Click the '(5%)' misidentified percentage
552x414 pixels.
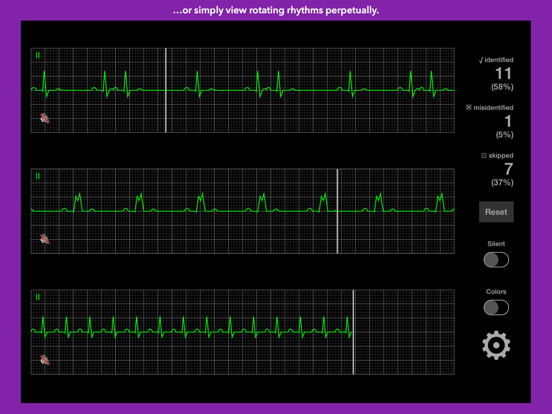tap(504, 135)
